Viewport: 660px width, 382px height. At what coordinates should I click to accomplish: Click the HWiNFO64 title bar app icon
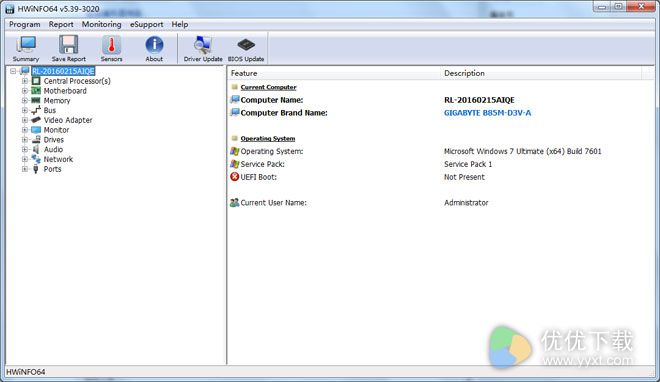coord(10,9)
